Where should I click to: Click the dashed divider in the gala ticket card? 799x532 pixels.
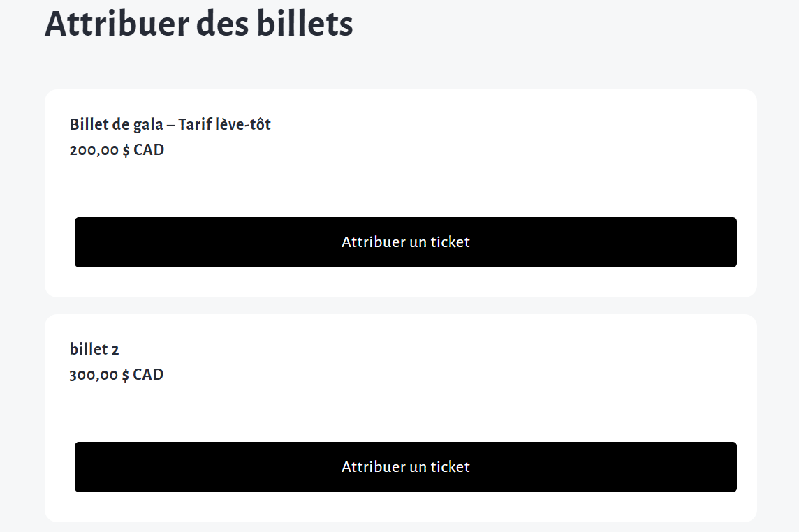[401, 186]
